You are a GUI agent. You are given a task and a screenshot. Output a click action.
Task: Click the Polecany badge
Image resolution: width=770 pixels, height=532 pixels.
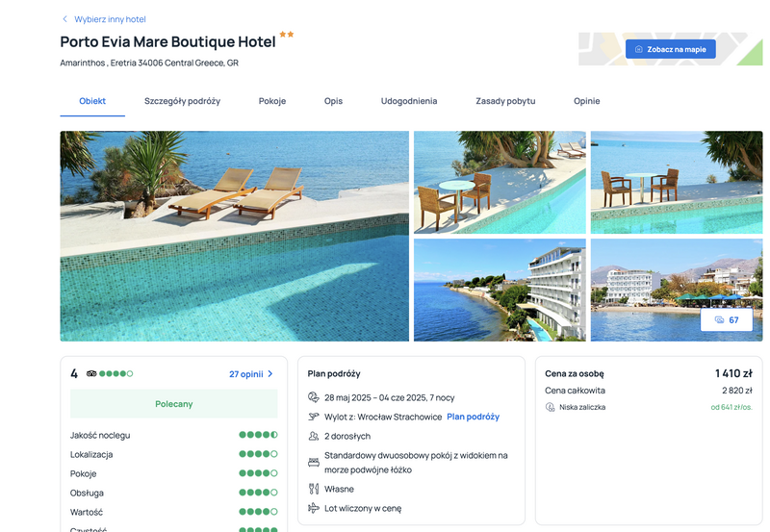[x=174, y=403]
